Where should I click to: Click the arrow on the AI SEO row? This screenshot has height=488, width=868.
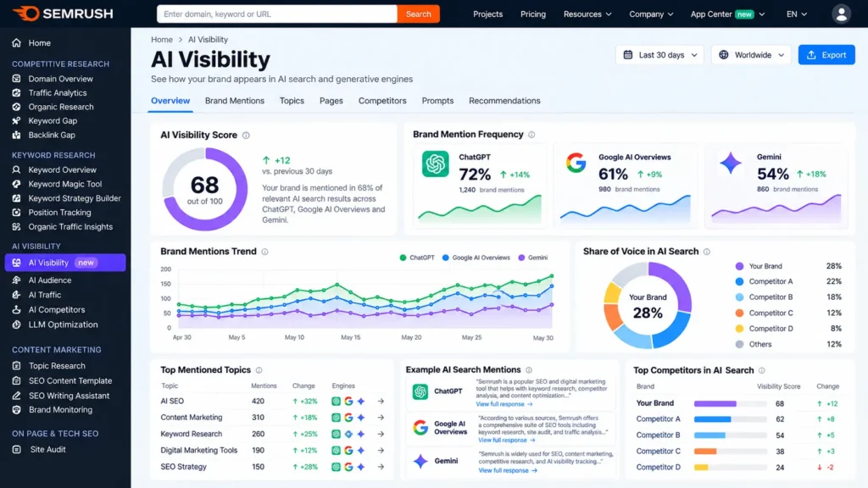click(x=381, y=401)
